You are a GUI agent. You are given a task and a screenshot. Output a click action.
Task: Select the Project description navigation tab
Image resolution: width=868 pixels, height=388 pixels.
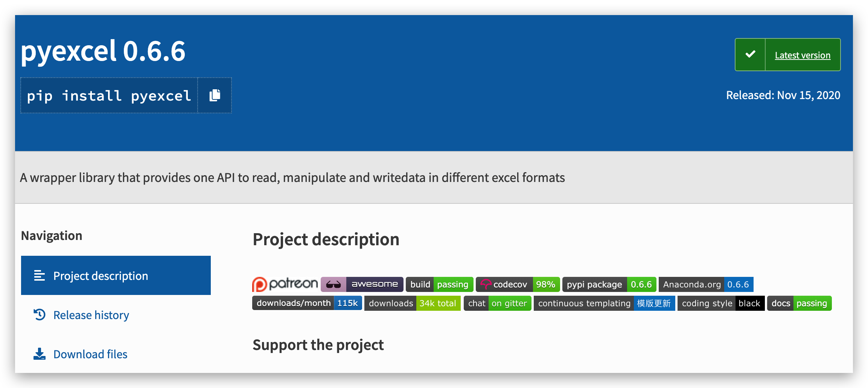pyautogui.click(x=116, y=275)
